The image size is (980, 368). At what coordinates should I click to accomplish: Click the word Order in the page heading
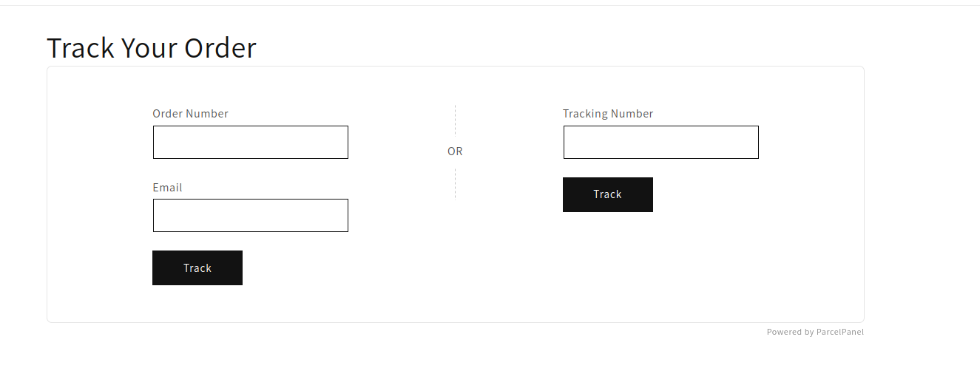tap(220, 48)
